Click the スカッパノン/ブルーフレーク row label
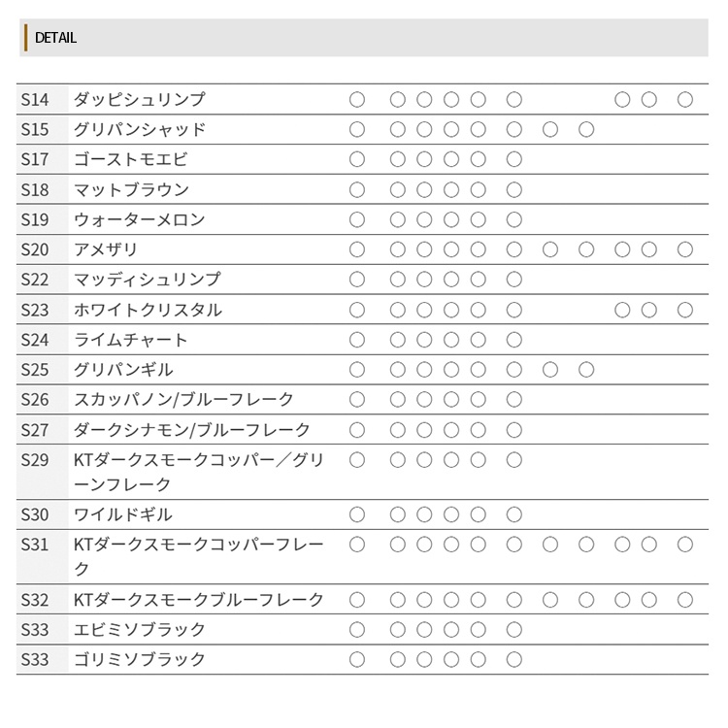 tap(183, 400)
